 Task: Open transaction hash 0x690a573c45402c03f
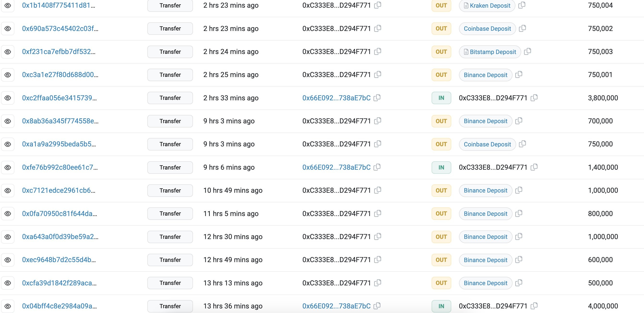60,29
